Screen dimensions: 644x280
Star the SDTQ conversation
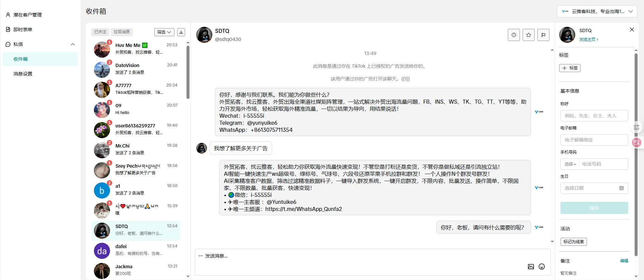[529, 35]
